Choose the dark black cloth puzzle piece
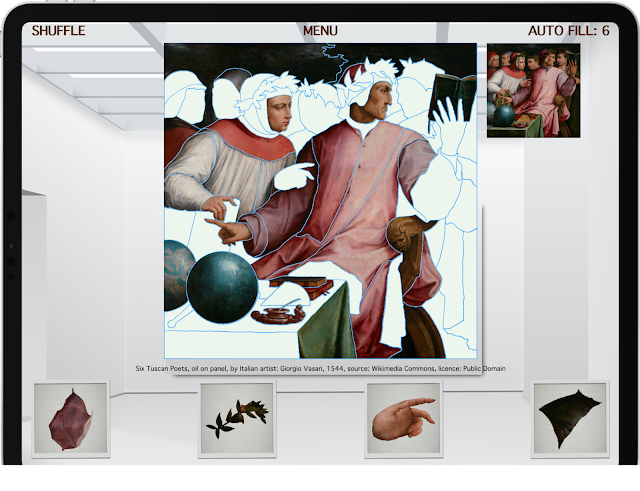The width and height of the screenshot is (640, 491). 570,419
